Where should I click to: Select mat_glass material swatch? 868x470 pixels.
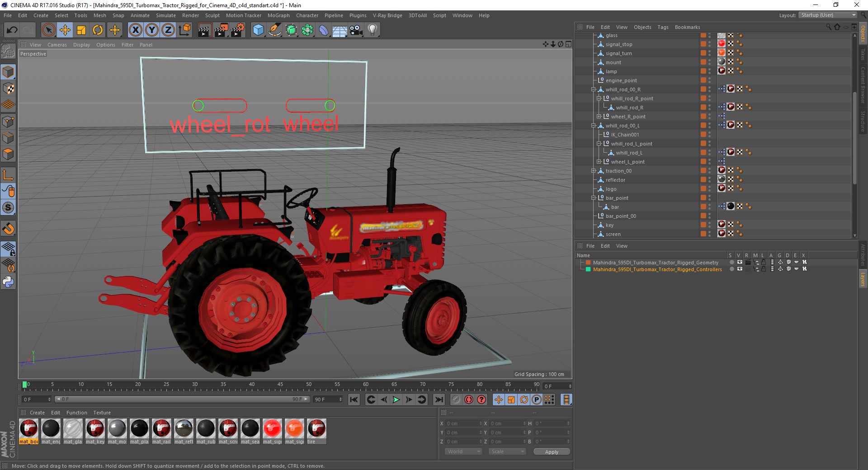[73, 432]
